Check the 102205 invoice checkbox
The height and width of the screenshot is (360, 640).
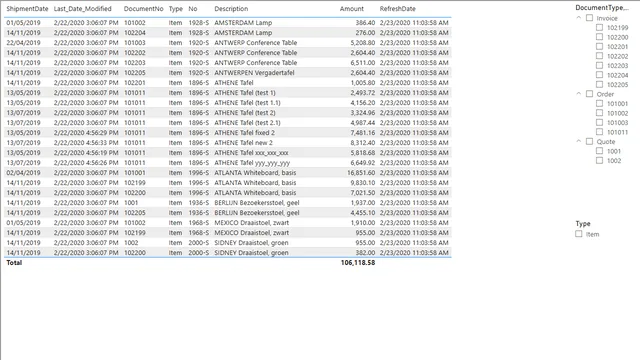click(x=599, y=84)
